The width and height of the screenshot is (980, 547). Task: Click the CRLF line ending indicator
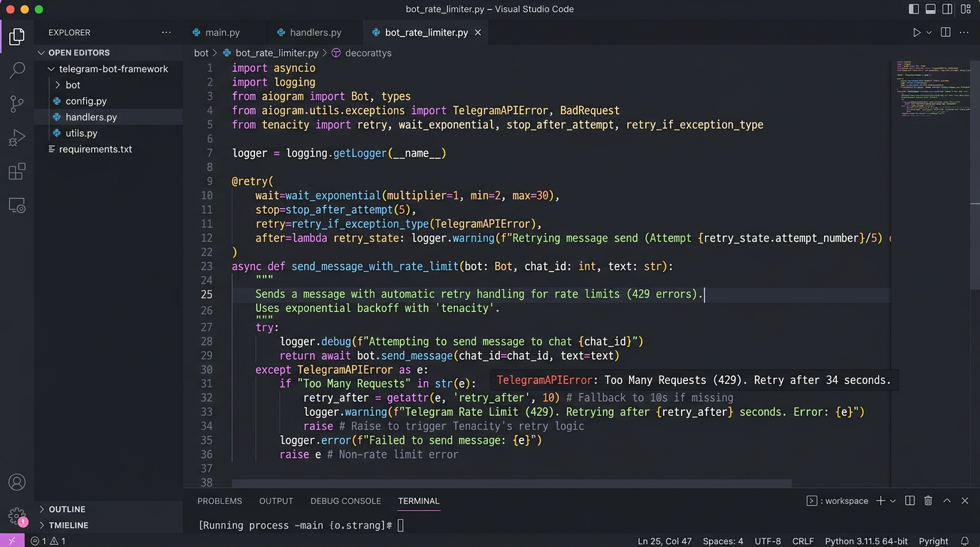[x=803, y=541]
